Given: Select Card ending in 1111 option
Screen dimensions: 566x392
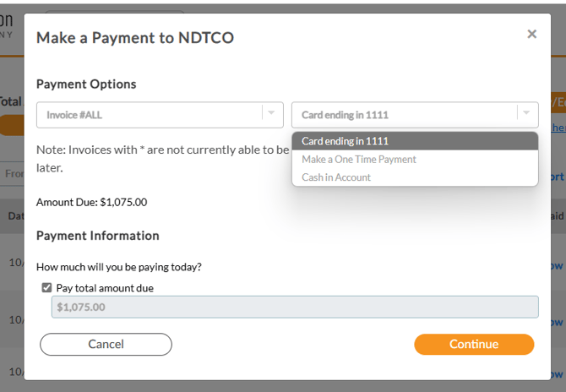Looking at the screenshot, I should point(415,141).
